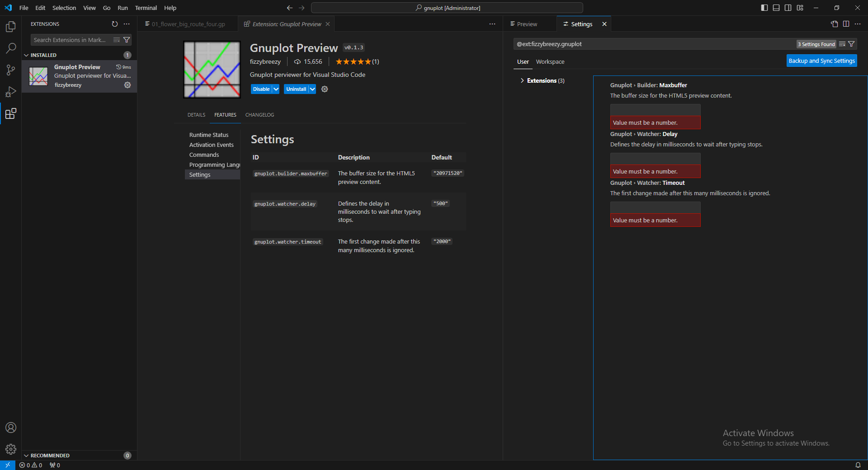Customize layout icon in title bar

[800, 8]
